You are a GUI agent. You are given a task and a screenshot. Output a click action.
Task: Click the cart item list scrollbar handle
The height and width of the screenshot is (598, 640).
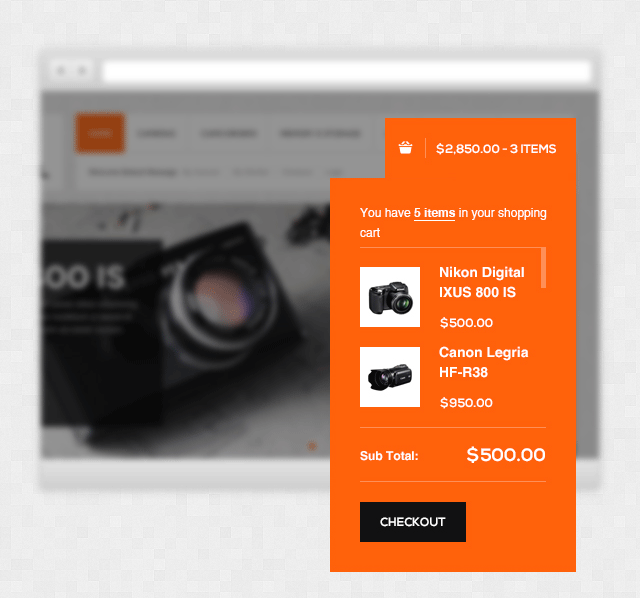click(543, 268)
